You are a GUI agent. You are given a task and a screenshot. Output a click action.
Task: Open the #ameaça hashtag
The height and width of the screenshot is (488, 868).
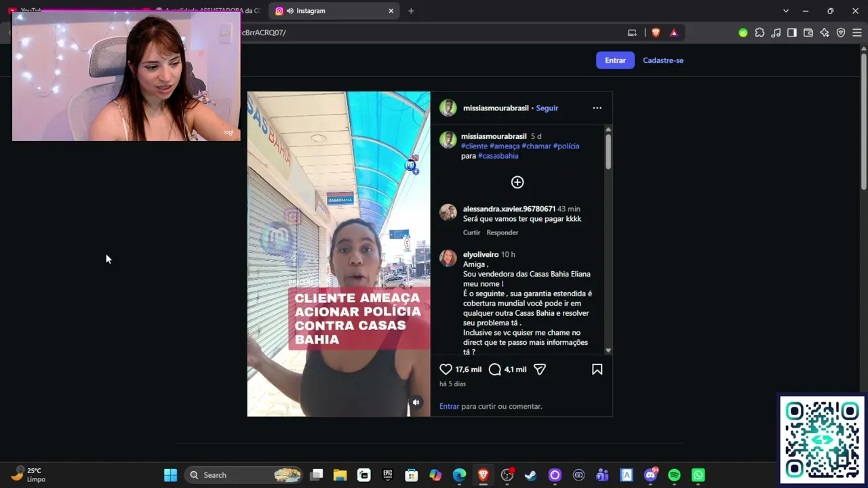coord(505,146)
